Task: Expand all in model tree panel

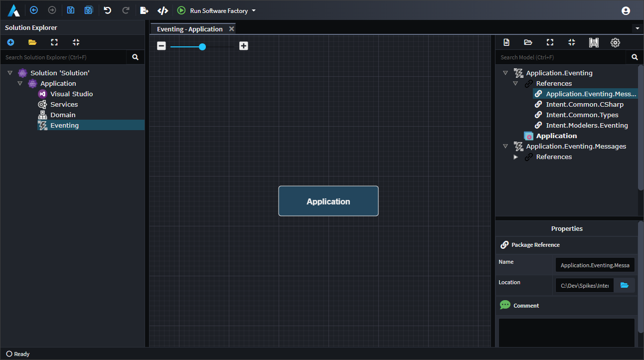Action: tap(550, 42)
